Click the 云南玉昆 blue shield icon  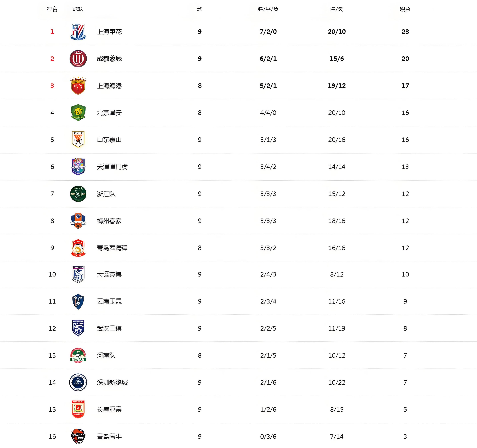click(78, 301)
